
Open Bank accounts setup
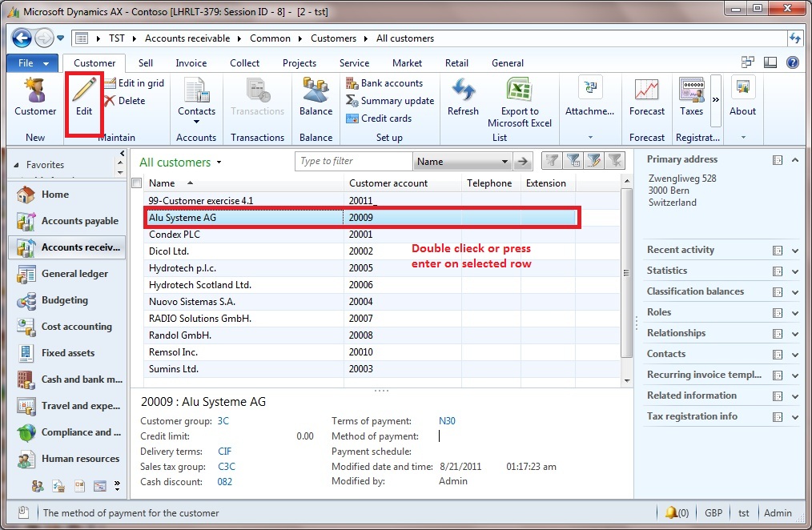pos(384,82)
